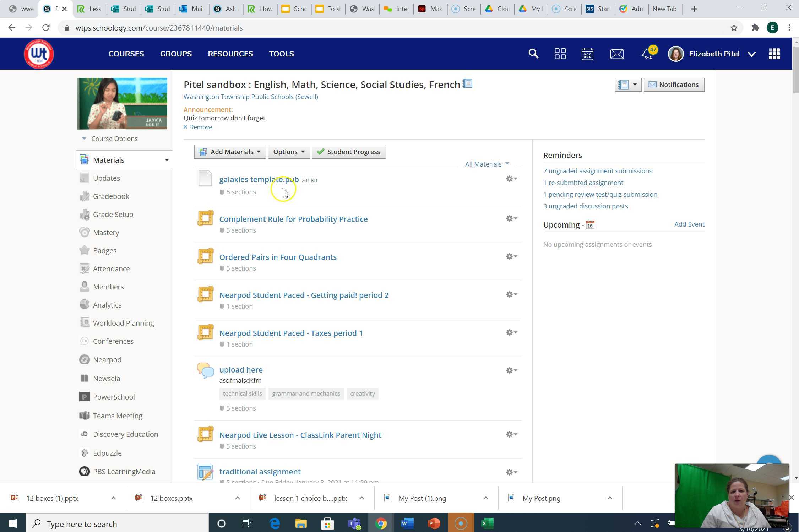Open the calendar icon in top navigation
This screenshot has width=799, height=532.
(587, 54)
